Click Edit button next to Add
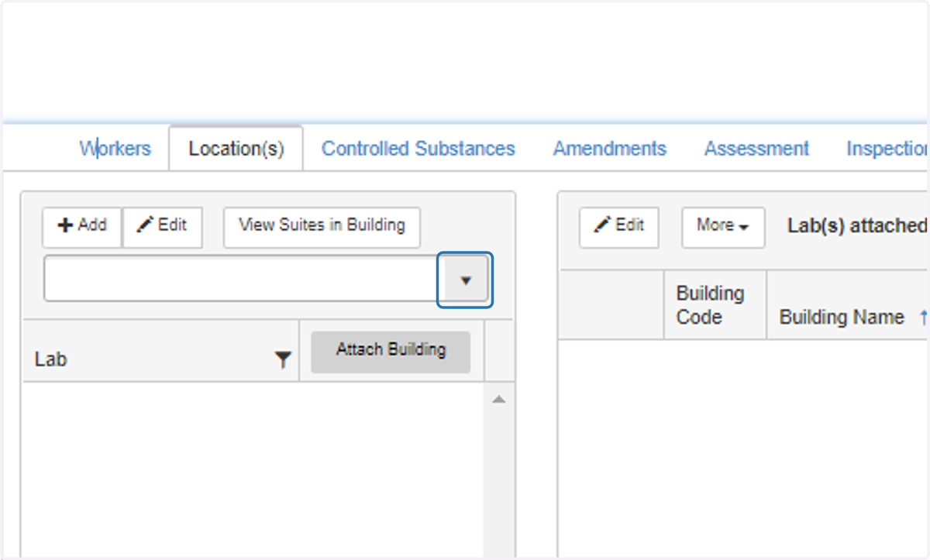 coord(162,226)
